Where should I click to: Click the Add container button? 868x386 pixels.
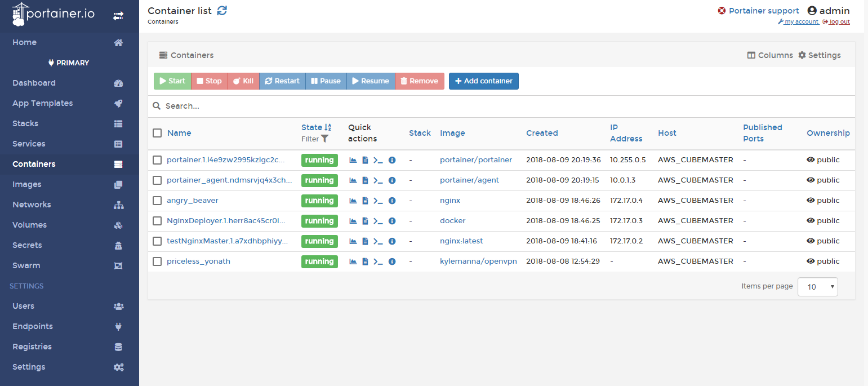[484, 81]
